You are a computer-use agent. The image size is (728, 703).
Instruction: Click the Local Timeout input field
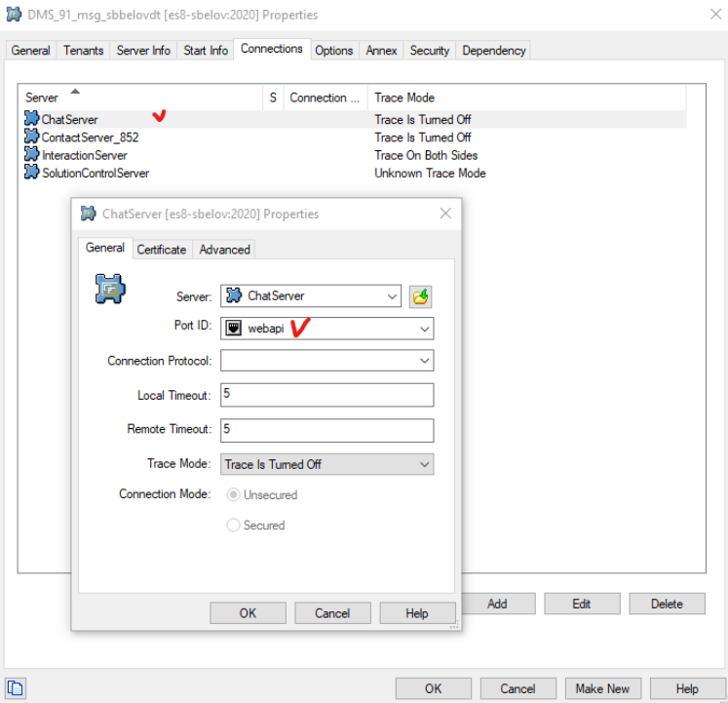pyautogui.click(x=326, y=395)
